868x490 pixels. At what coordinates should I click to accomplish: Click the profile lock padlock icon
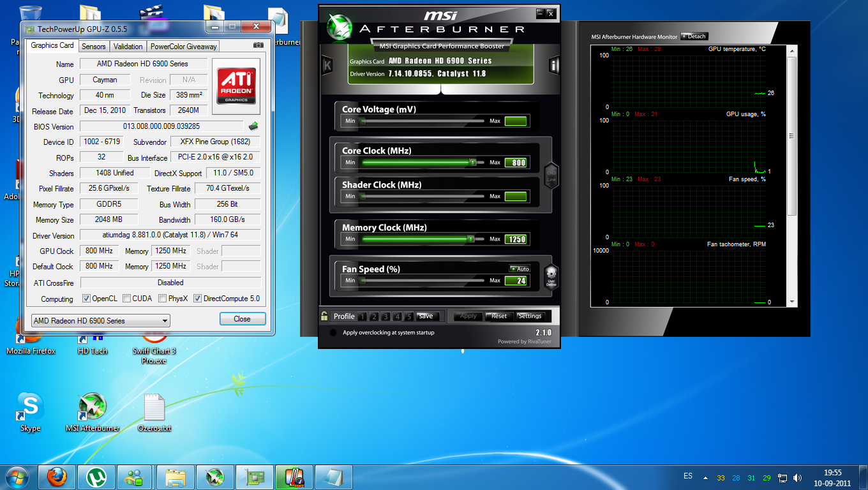coord(324,315)
